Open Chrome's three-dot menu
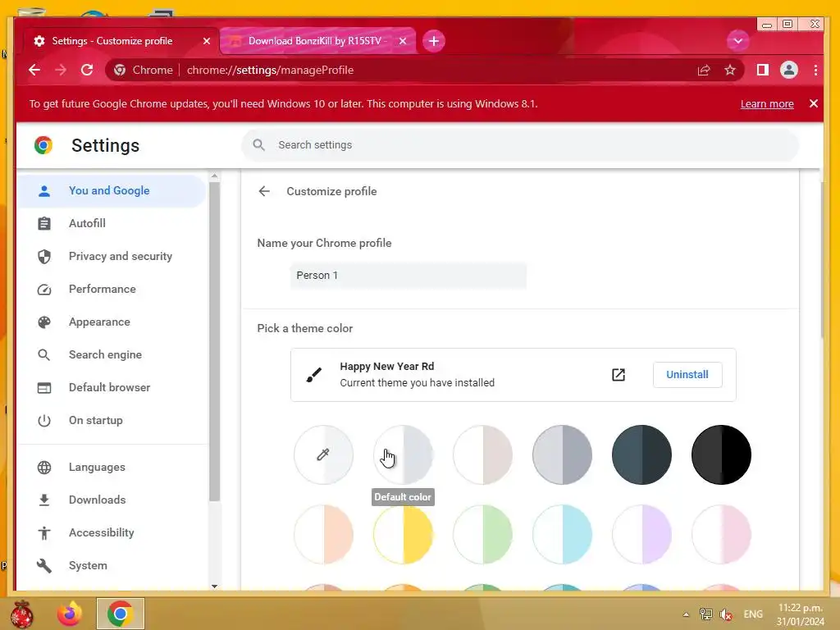840x630 pixels. [x=815, y=71]
